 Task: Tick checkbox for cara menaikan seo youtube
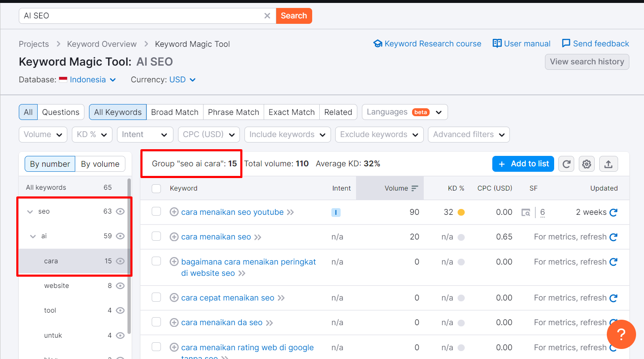click(156, 211)
